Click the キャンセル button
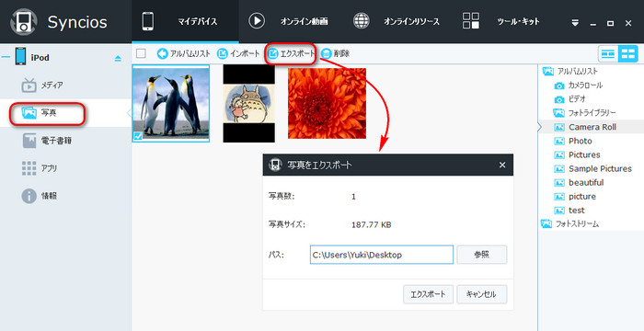Image resolution: width=644 pixels, height=331 pixels. tap(482, 294)
